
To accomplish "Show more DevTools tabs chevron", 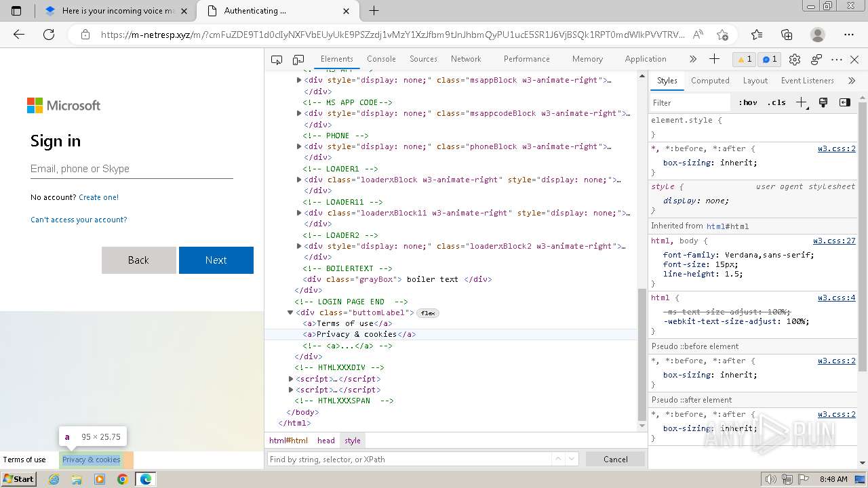I will coord(692,59).
